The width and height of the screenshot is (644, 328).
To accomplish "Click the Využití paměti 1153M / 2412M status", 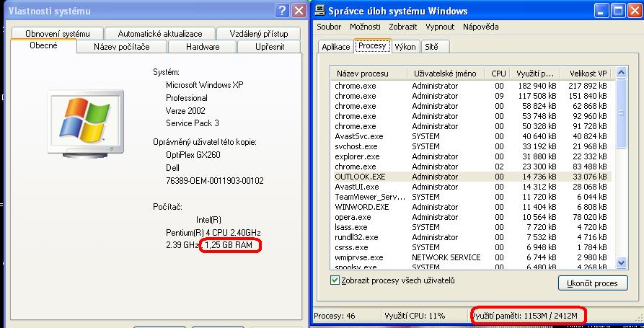I will tap(525, 316).
